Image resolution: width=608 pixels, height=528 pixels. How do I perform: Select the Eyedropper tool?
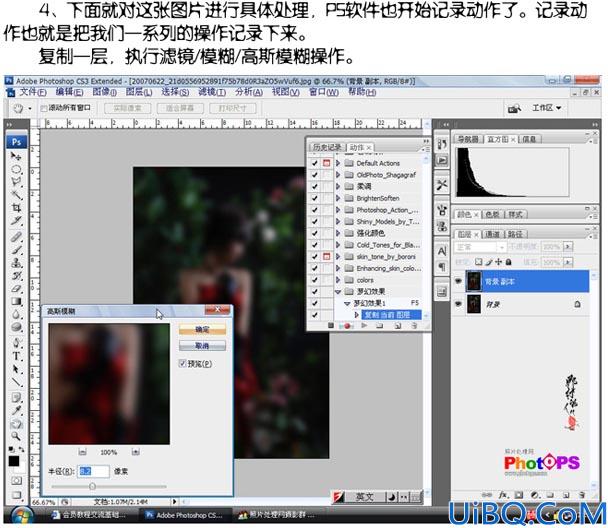(x=16, y=410)
